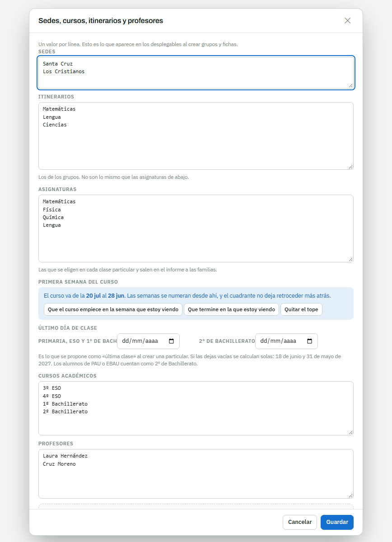The height and width of the screenshot is (542, 392).
Task: Focus the Cursos académicos text area
Action: click(x=196, y=408)
